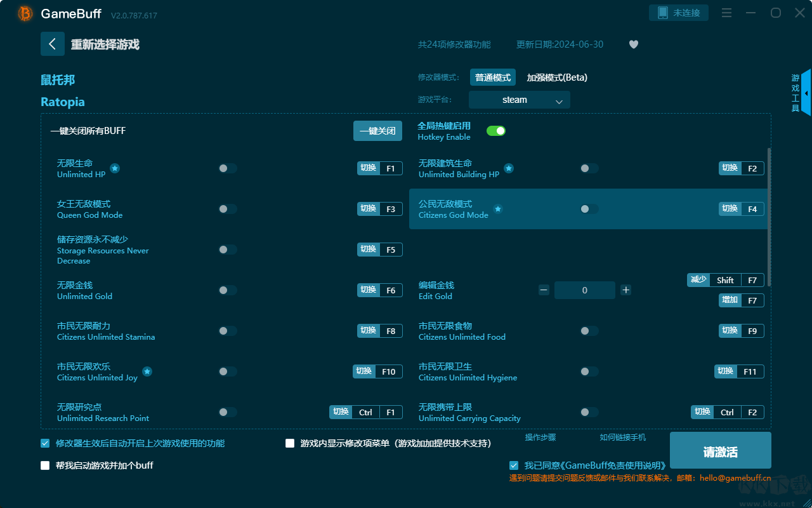Click the star badge next to Citizens God Mode

pyautogui.click(x=498, y=209)
